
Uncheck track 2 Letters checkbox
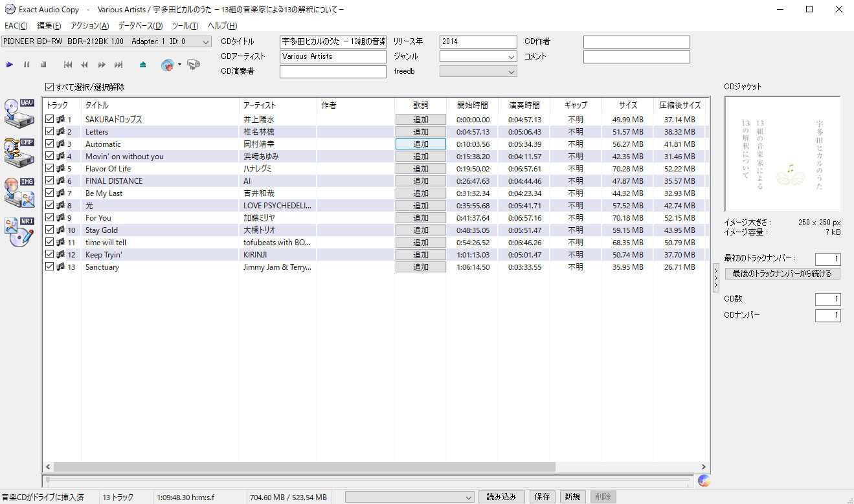pos(50,131)
